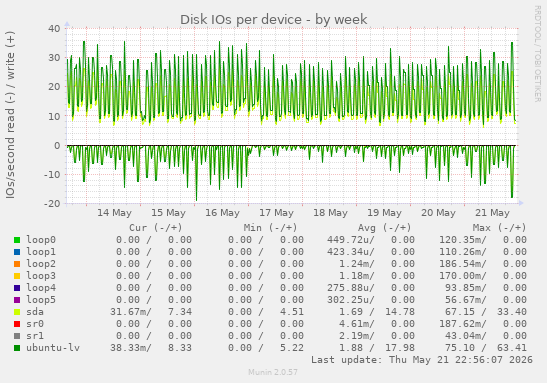
Task: Click the graph title 'Disk IOs per device - by week'
Action: (x=274, y=20)
